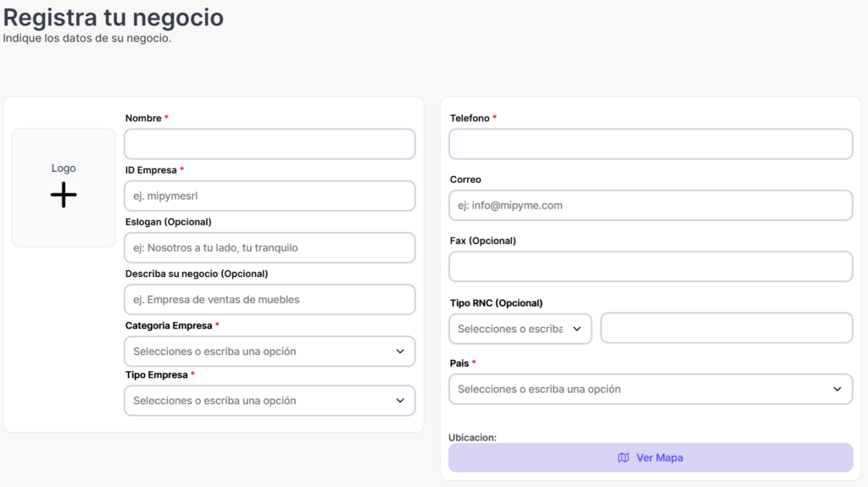868x487 pixels.
Task: Open the Categoria Empresa dropdown chevron
Action: [x=400, y=351]
